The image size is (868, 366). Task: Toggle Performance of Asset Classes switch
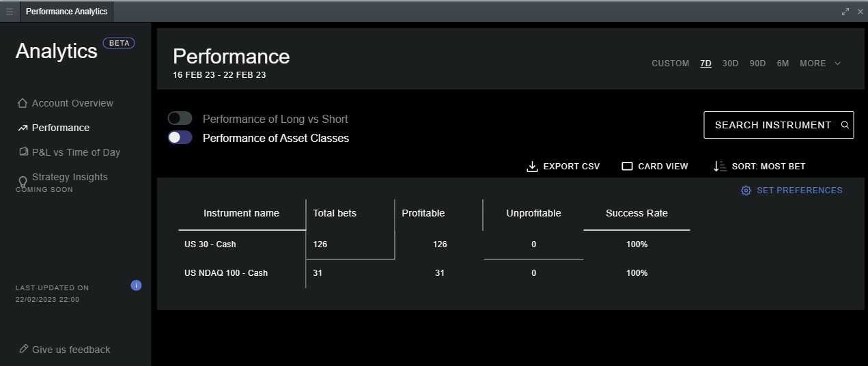coord(180,137)
